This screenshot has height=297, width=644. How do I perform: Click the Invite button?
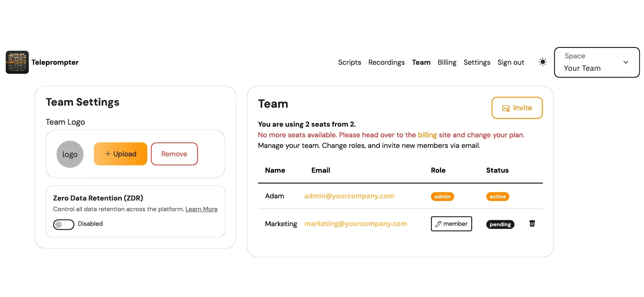pyautogui.click(x=517, y=108)
